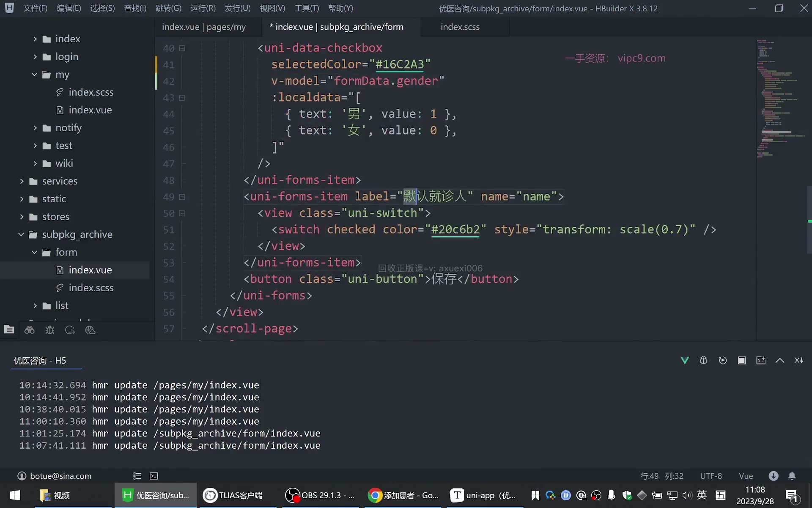Click the rerun icon in console toolbar

(x=723, y=360)
